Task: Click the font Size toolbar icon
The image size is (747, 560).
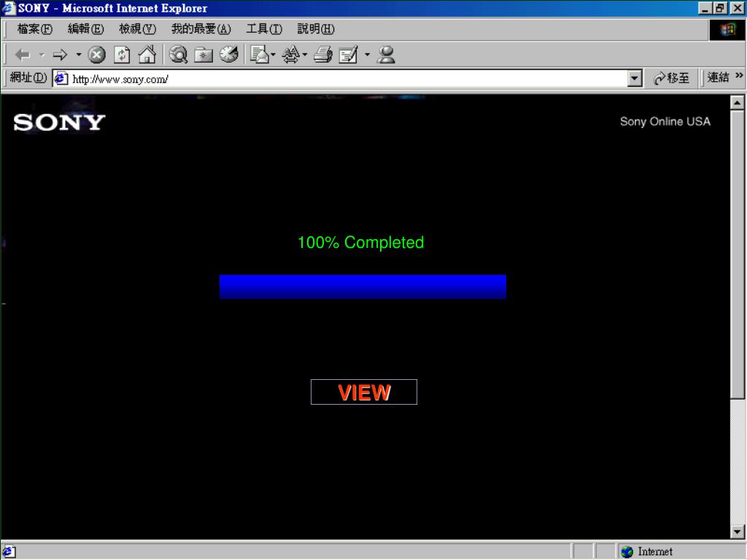Action: (290, 55)
